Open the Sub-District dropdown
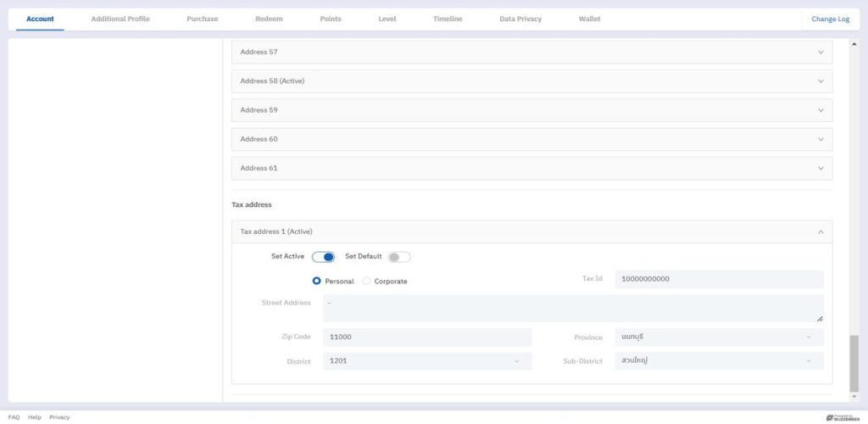868x424 pixels. point(718,361)
